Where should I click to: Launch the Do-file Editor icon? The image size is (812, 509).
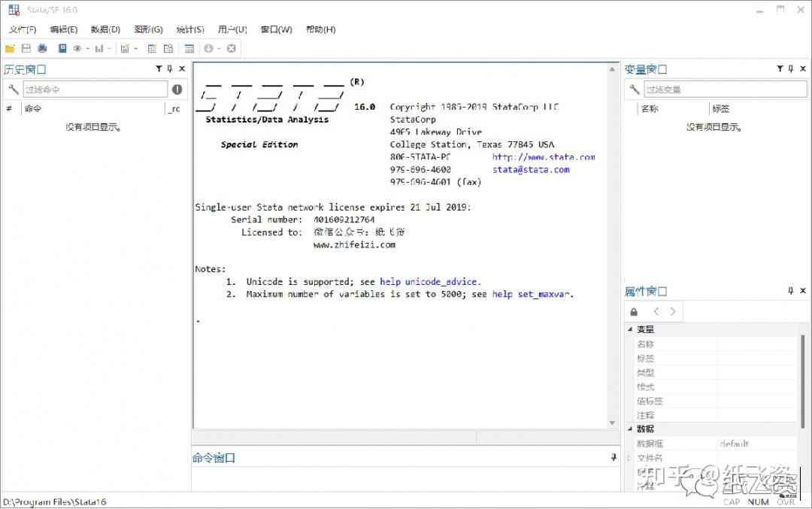coord(125,47)
